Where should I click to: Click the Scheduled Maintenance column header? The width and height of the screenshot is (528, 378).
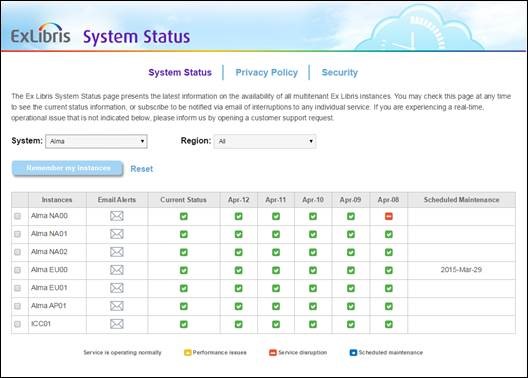(461, 200)
